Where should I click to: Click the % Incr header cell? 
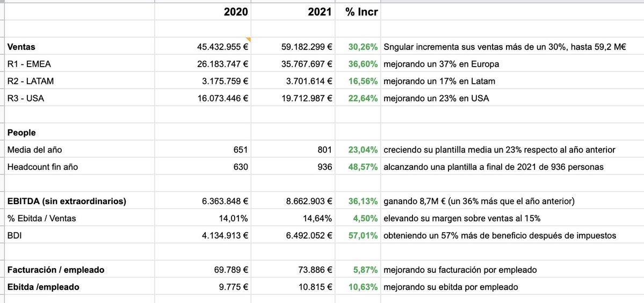click(x=358, y=12)
